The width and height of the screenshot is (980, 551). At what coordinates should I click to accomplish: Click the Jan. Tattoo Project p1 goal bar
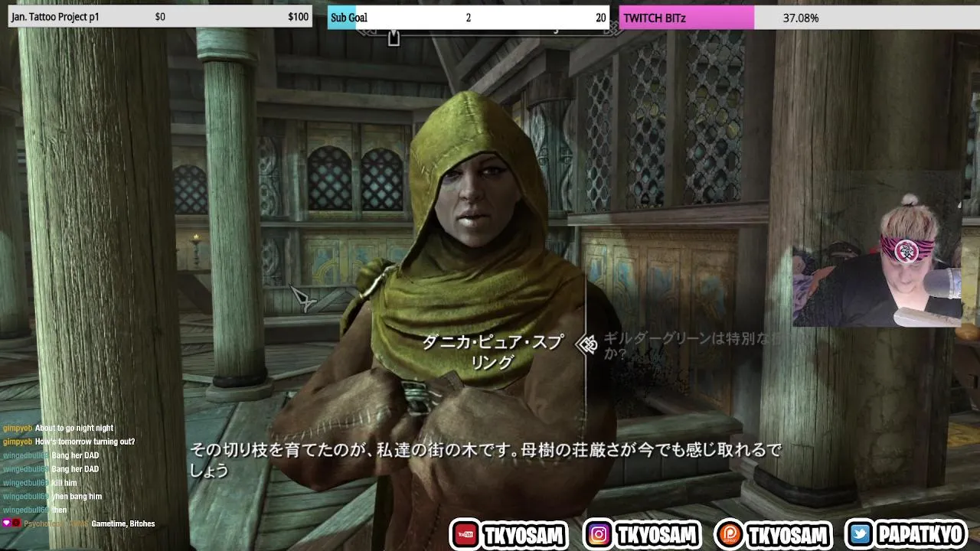point(160,17)
